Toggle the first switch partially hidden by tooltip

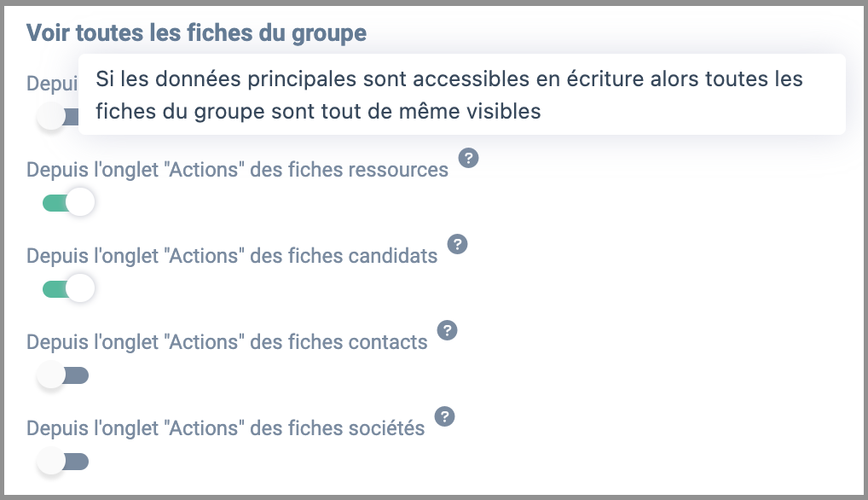[x=58, y=117]
